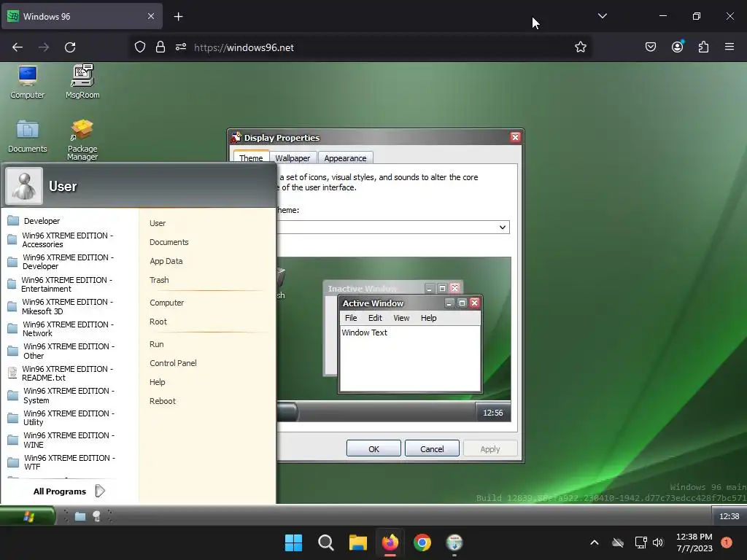Viewport: 747px width, 560px height.
Task: Click the User avatar picture in start menu
Action: (24, 186)
